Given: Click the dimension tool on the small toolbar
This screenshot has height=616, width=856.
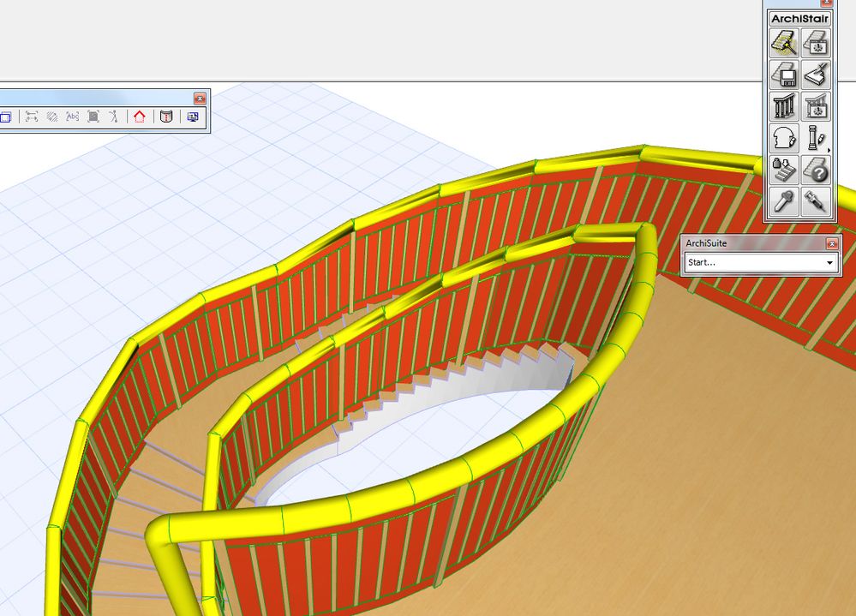Looking at the screenshot, I should [x=30, y=116].
